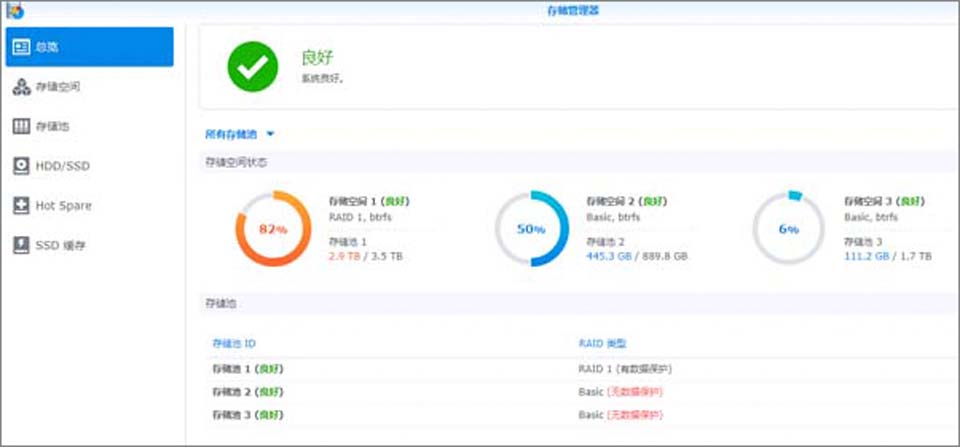This screenshot has height=447, width=960.
Task: Click the 存储空间 volume icon
Action: (21, 87)
